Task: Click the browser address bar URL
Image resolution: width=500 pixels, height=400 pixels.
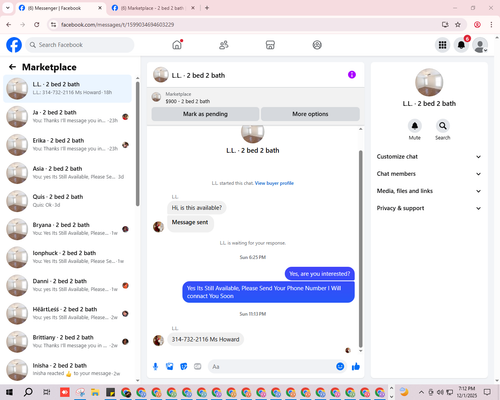Action: point(117,25)
